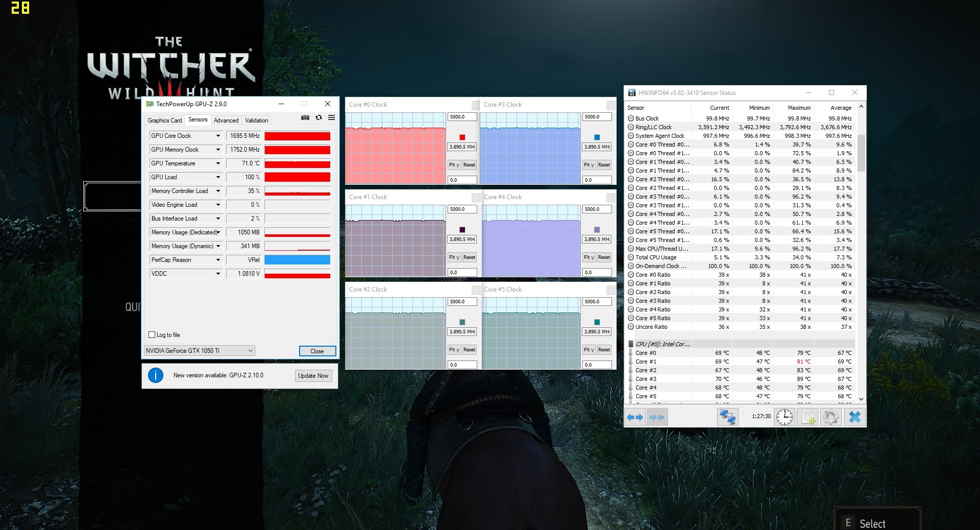Open the GPU Memory Clock dropdown arrow
This screenshot has width=980, height=530.
pos(218,150)
